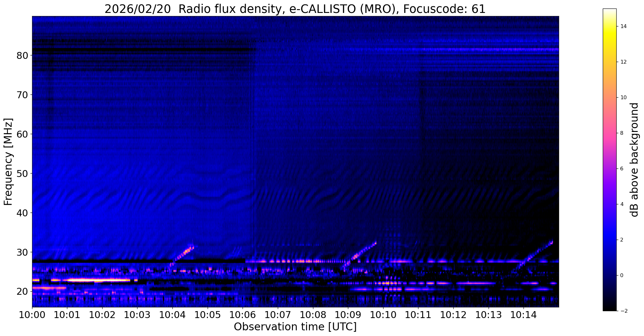The height and width of the screenshot is (336, 644).
Task: Select the 'Frequency [MHz]' axis label
Action: tap(8, 162)
